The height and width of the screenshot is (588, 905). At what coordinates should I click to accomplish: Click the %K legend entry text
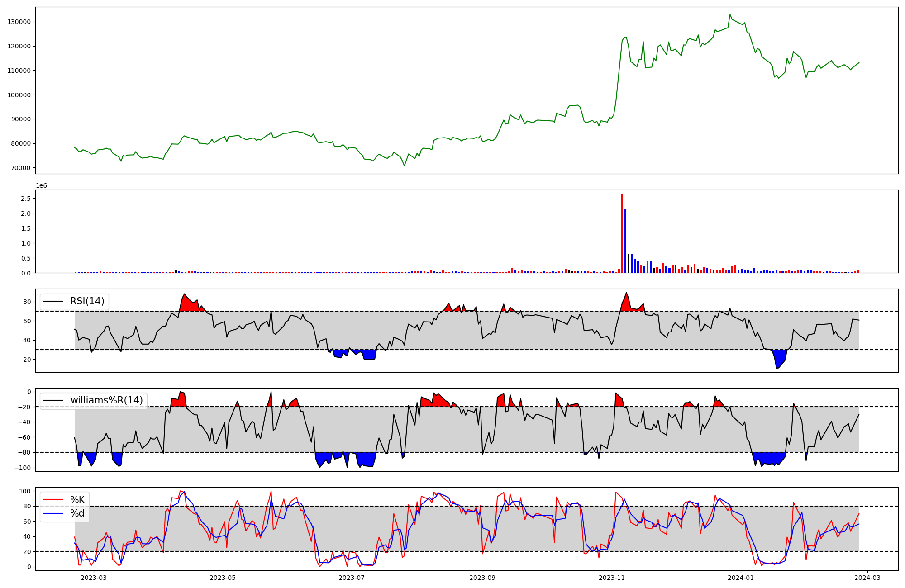click(x=77, y=500)
